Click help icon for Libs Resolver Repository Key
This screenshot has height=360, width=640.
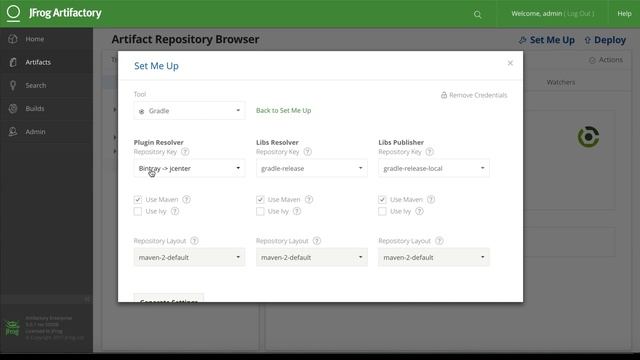click(x=307, y=152)
